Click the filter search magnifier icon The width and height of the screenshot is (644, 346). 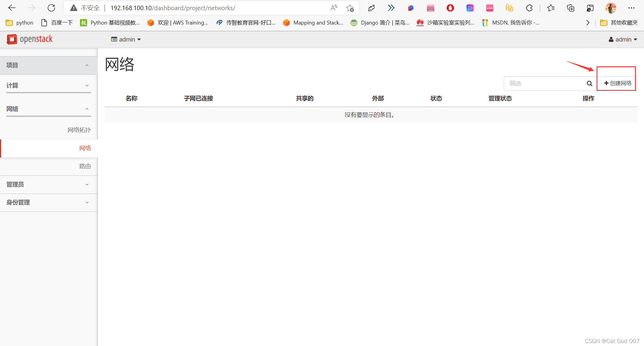pos(589,84)
